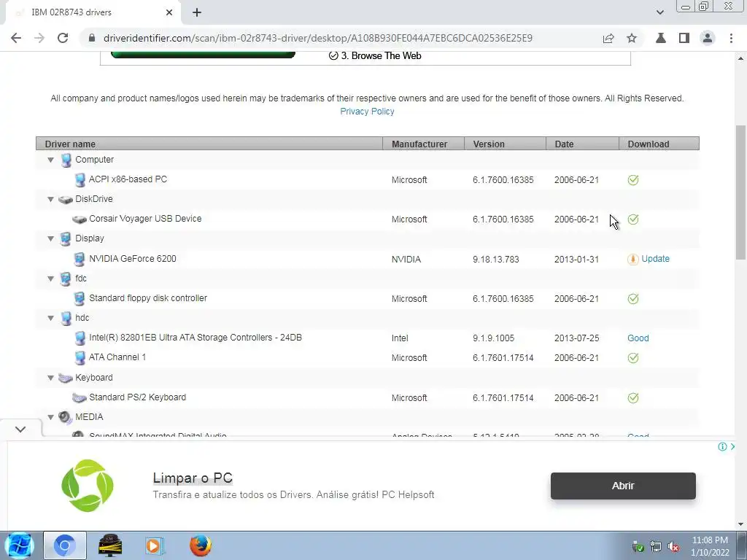
Task: Share this page via the share icon
Action: pyautogui.click(x=608, y=38)
